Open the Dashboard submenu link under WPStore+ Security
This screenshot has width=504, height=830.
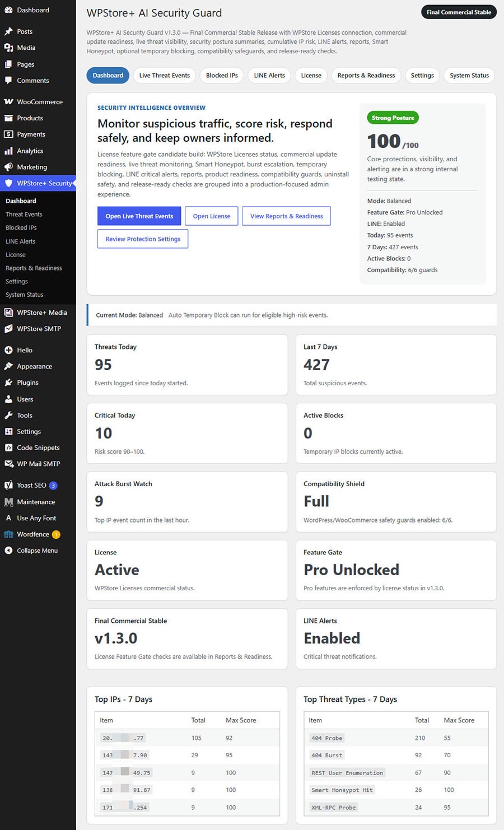pos(21,201)
